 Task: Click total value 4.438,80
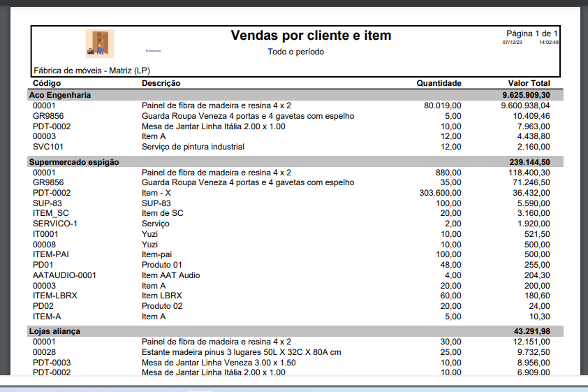[534, 136]
